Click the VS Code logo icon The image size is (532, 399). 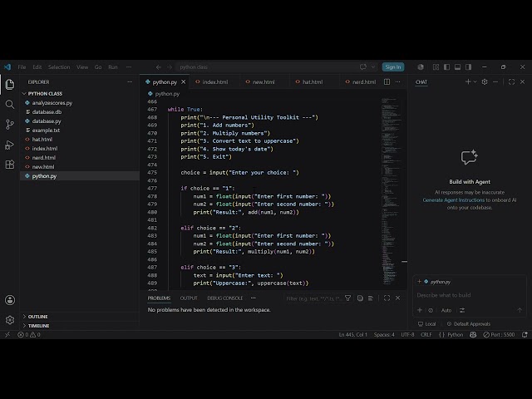pos(7,66)
